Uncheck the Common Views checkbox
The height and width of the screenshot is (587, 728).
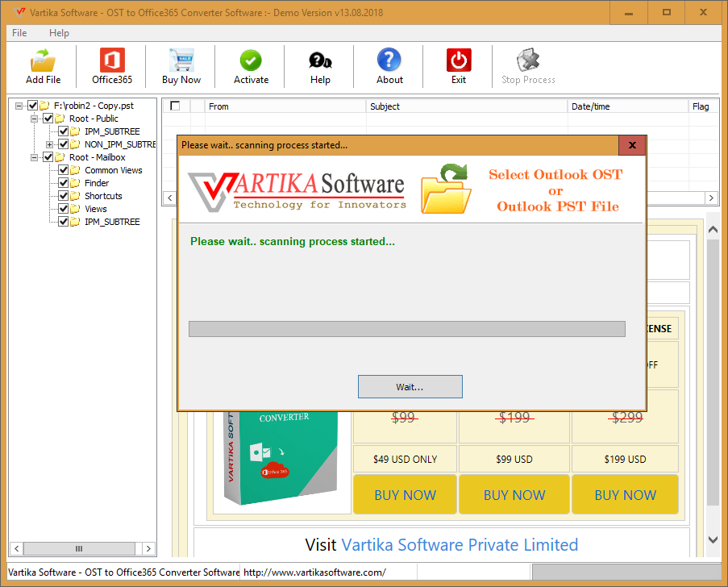click(x=63, y=170)
